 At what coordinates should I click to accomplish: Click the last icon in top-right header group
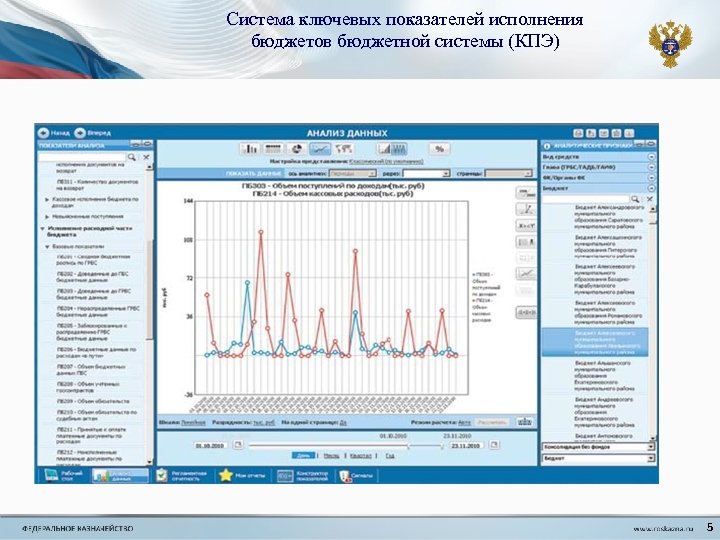[629, 133]
